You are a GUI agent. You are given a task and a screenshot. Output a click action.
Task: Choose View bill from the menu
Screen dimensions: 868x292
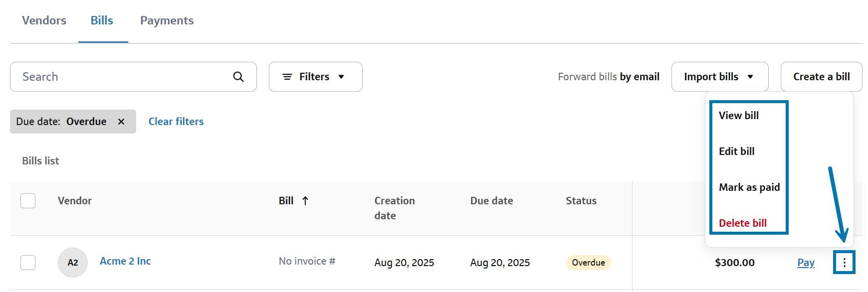(x=738, y=116)
